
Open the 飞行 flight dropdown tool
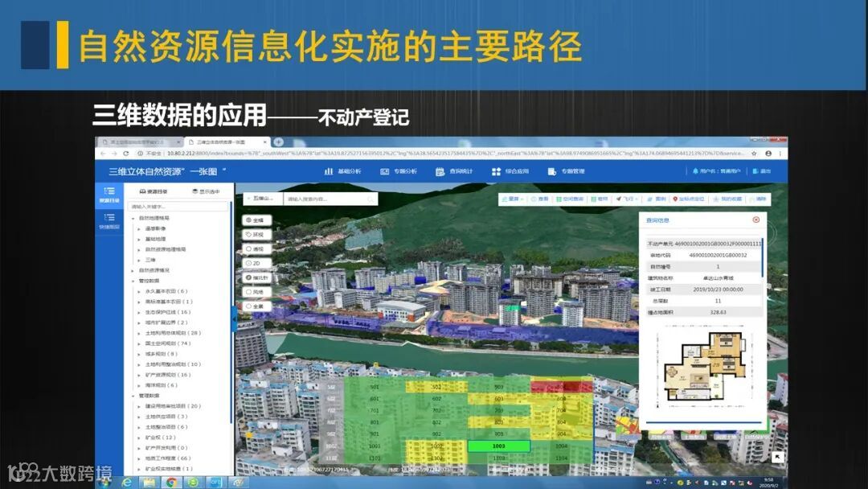[627, 199]
